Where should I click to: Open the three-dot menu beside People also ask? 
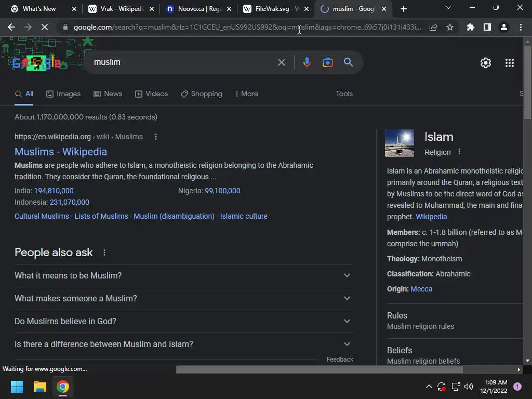tap(104, 252)
